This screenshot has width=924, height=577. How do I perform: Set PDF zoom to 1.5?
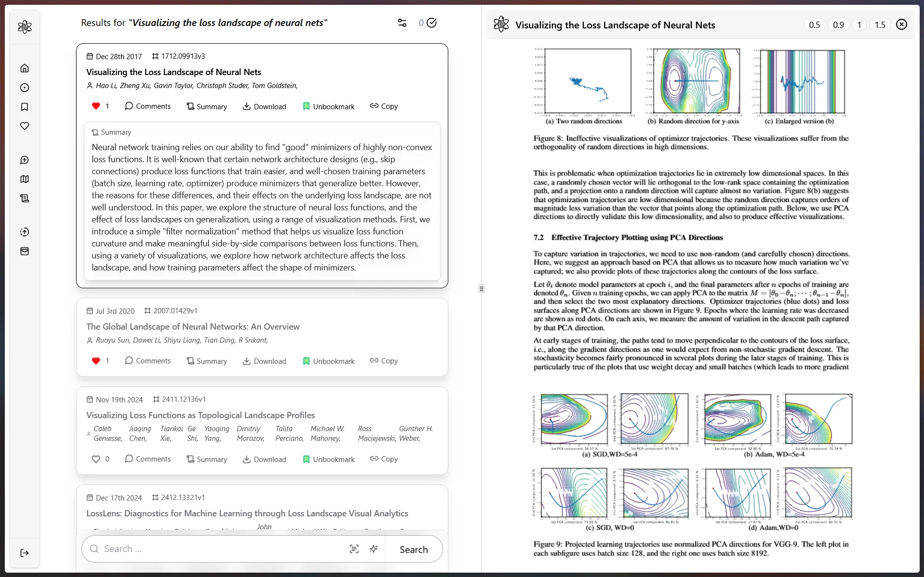pos(880,25)
